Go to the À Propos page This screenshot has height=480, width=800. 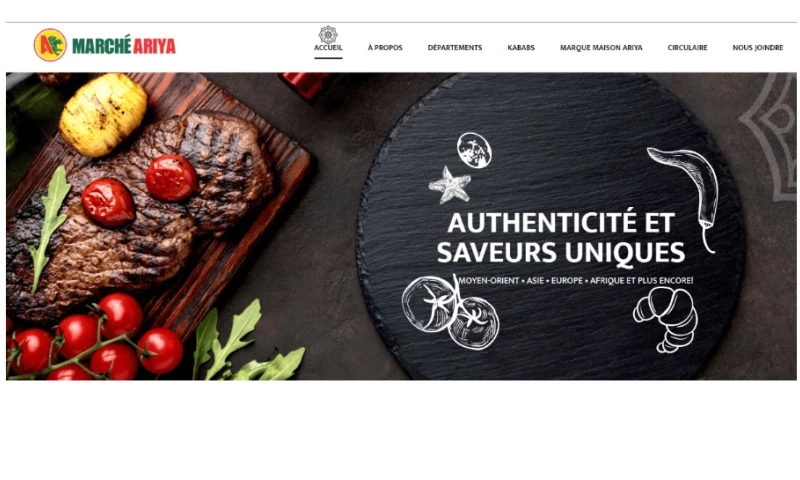click(385, 47)
